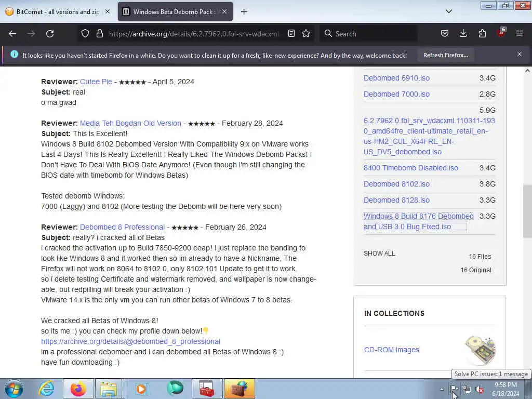This screenshot has height=399, width=532.
Task: Open the clock showing 9:58 PM
Action: [x=506, y=389]
